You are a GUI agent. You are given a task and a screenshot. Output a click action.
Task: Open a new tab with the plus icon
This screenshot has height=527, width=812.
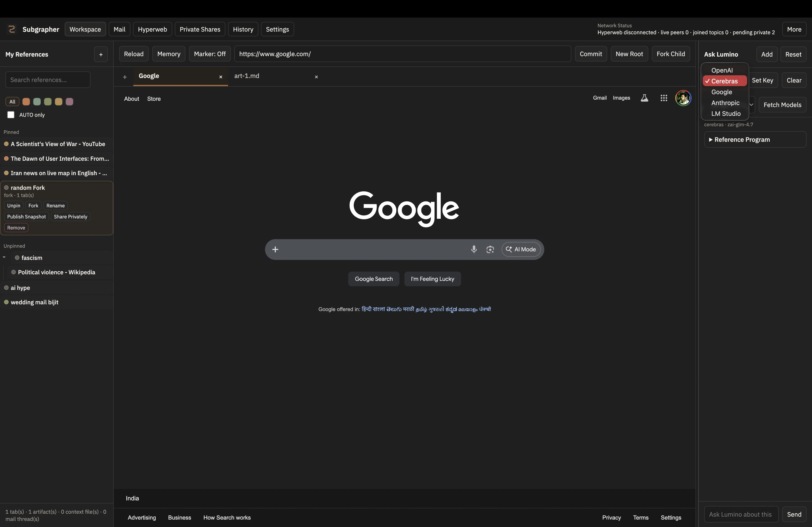coord(125,77)
